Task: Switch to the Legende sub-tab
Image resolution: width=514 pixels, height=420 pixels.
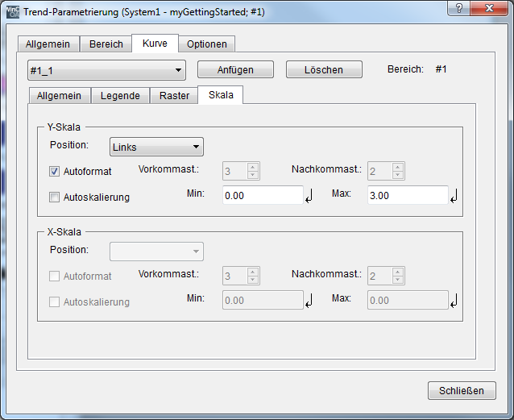Action: (x=120, y=95)
